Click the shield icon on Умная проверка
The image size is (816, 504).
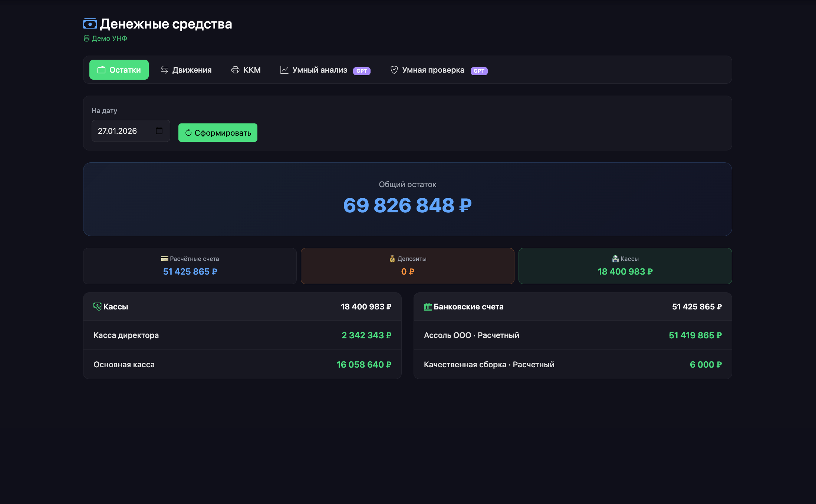[394, 70]
